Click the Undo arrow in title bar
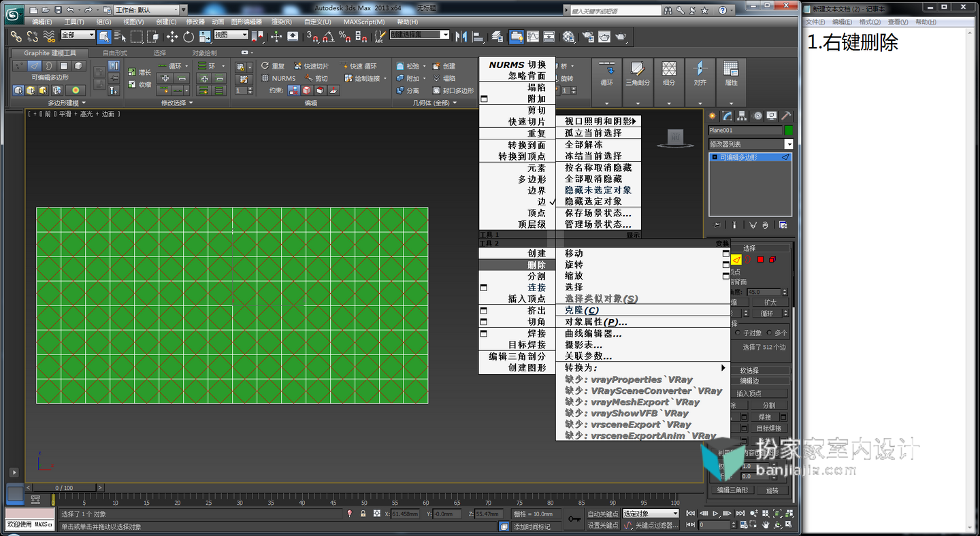 71,10
